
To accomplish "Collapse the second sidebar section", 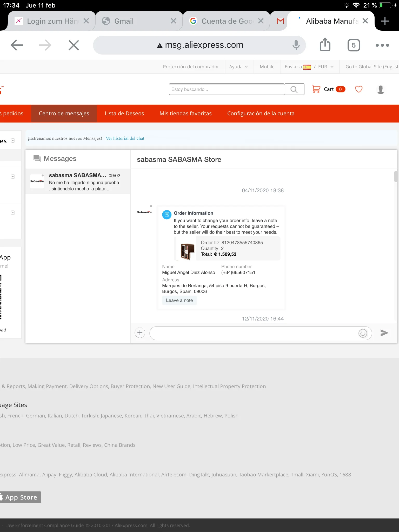I will pyautogui.click(x=13, y=177).
